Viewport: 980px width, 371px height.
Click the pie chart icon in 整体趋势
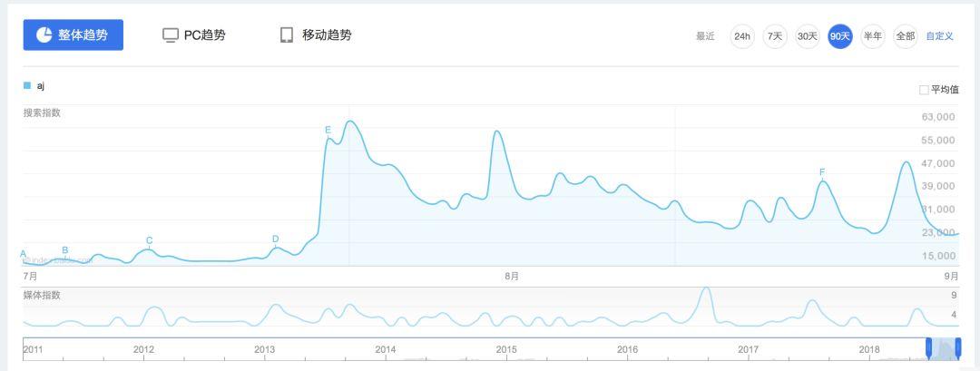[x=44, y=34]
